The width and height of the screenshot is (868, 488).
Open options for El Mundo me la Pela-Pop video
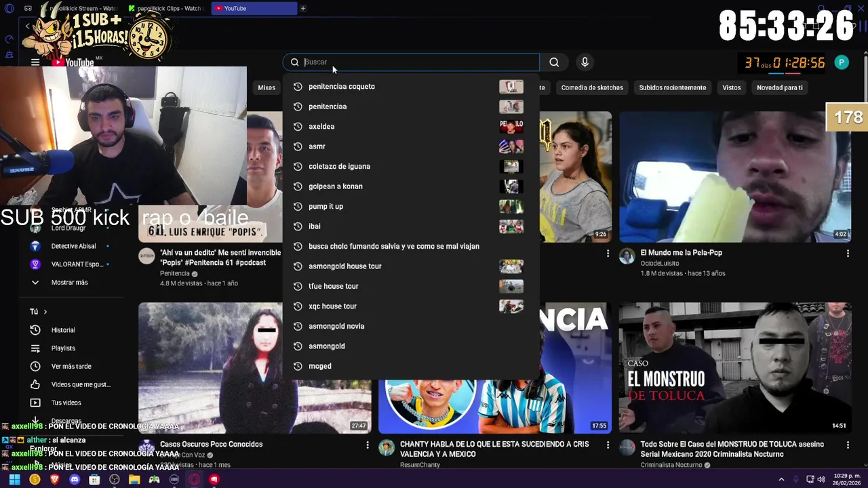point(848,253)
